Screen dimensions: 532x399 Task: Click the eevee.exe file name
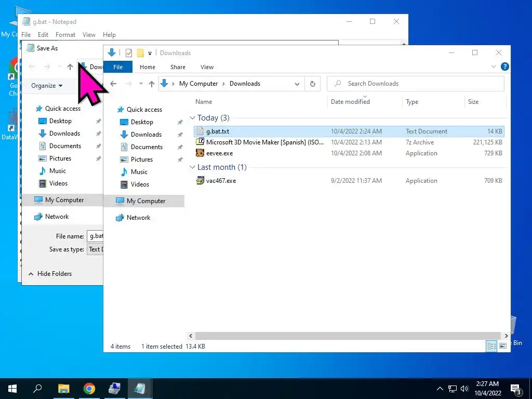point(220,153)
